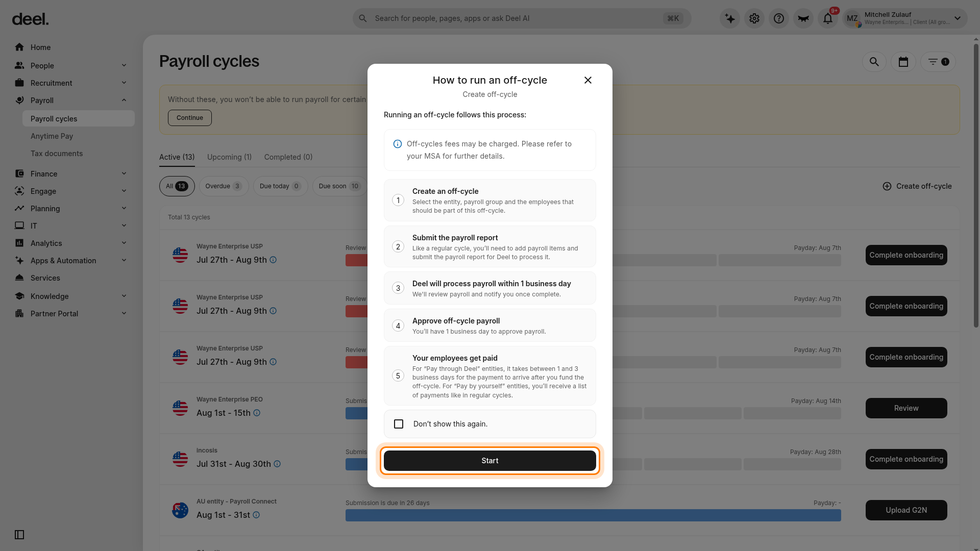Check "Don't show this again" checkbox
The width and height of the screenshot is (980, 551).
click(x=399, y=424)
